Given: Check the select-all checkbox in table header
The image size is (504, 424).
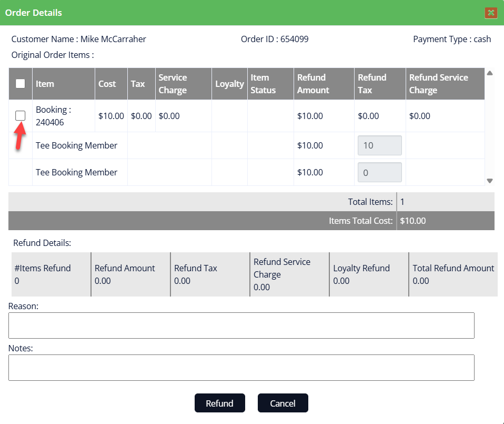Looking at the screenshot, I should [21, 83].
